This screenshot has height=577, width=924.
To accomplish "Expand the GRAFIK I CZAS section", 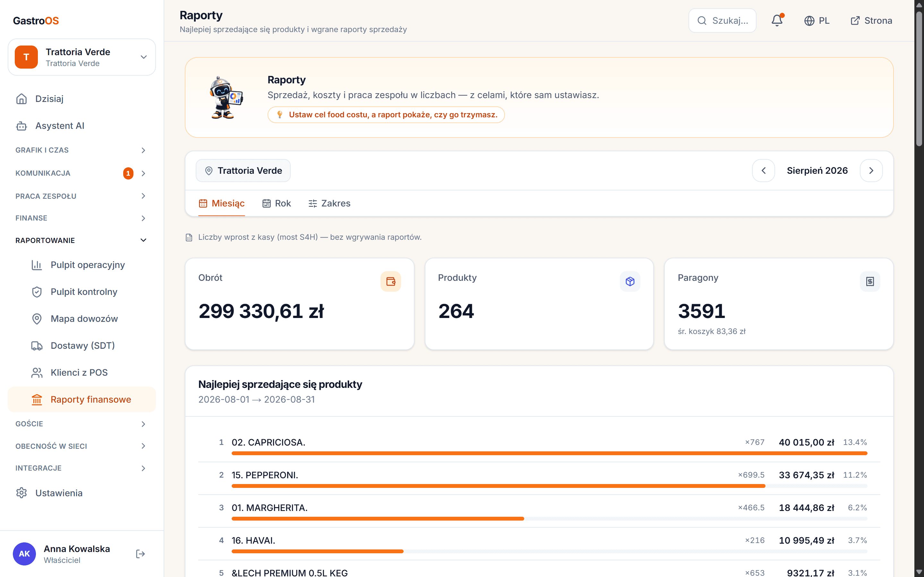I will [x=81, y=150].
